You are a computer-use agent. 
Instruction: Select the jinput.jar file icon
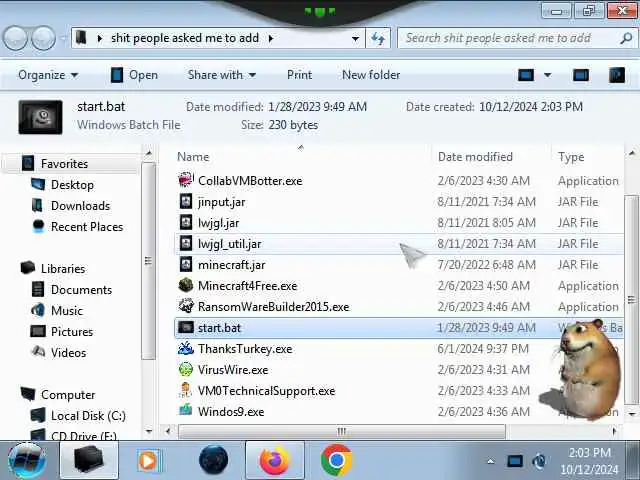186,201
